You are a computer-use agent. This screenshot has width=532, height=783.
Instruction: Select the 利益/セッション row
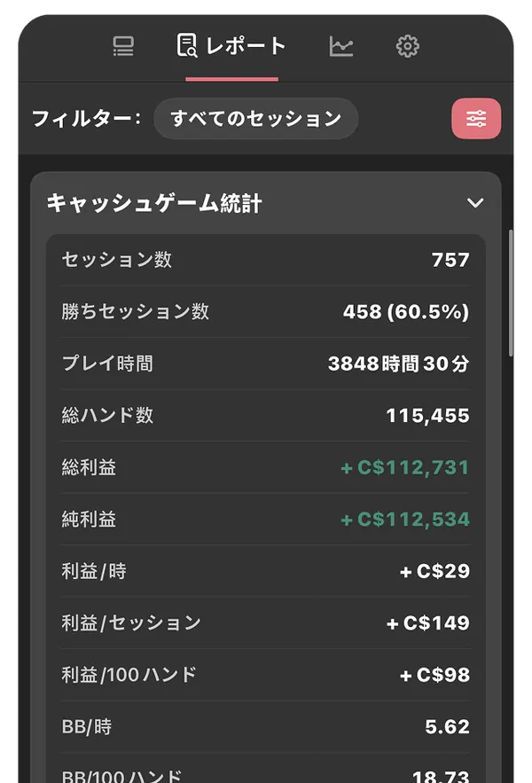click(x=265, y=623)
